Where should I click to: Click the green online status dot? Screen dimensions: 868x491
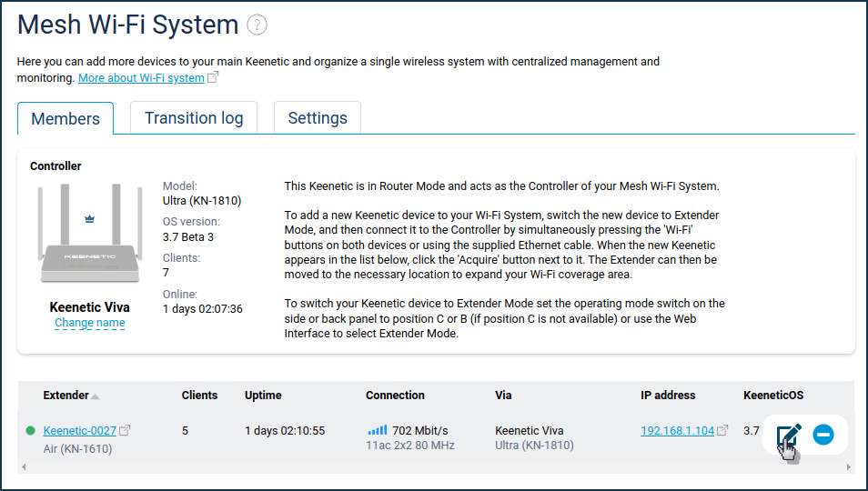point(30,430)
